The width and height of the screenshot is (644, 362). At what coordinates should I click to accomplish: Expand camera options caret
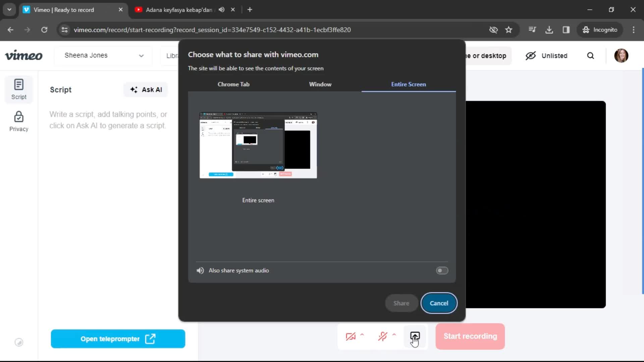click(x=362, y=335)
